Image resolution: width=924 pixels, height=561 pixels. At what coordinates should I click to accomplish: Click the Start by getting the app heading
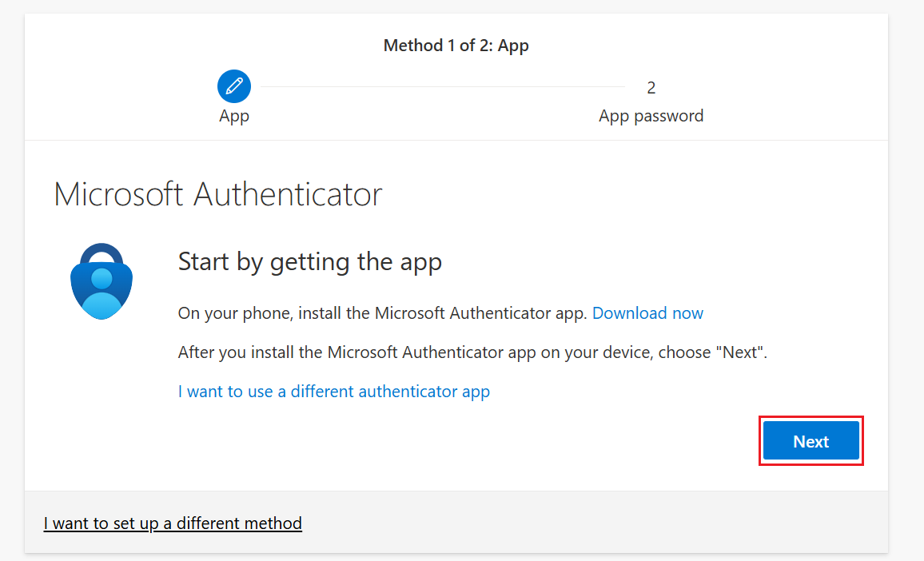click(x=309, y=261)
